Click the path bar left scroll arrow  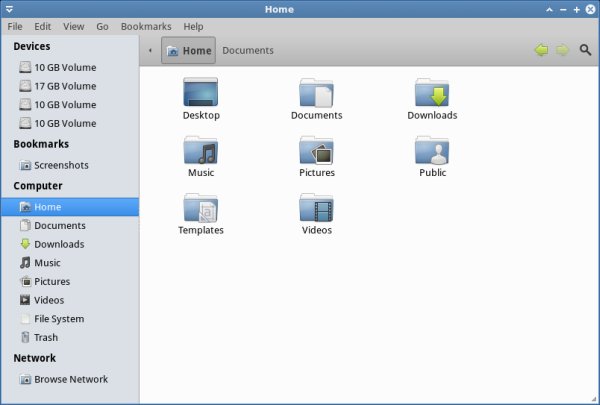(150, 50)
